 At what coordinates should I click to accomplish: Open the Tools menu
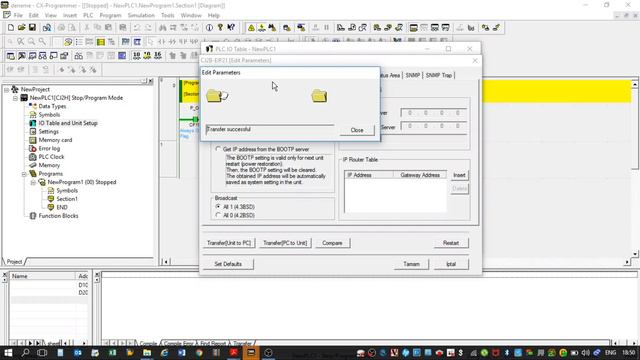168,16
